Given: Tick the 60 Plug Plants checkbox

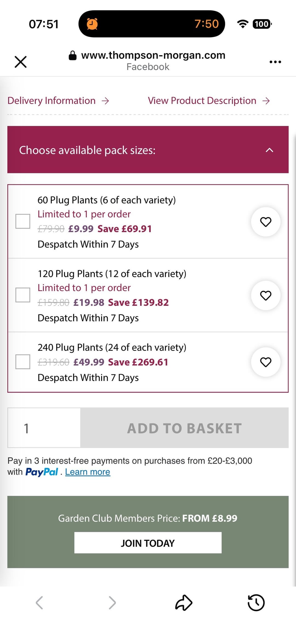Looking at the screenshot, I should (23, 221).
